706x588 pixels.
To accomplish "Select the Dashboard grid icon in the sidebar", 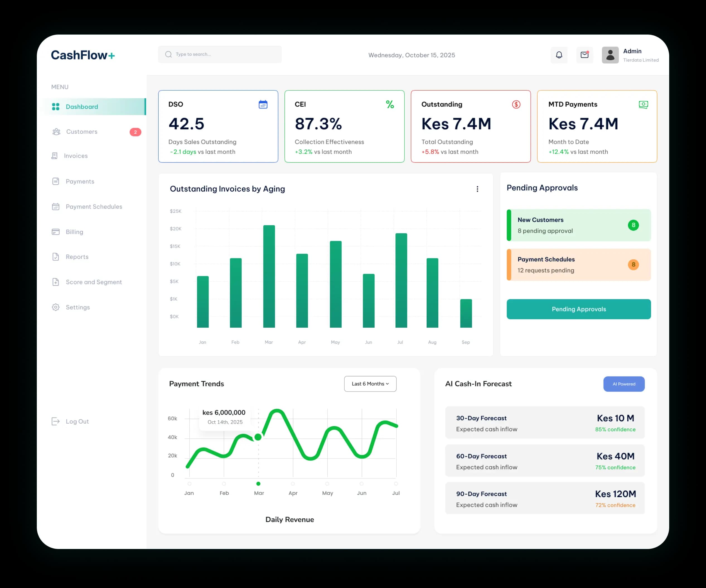I will [56, 106].
